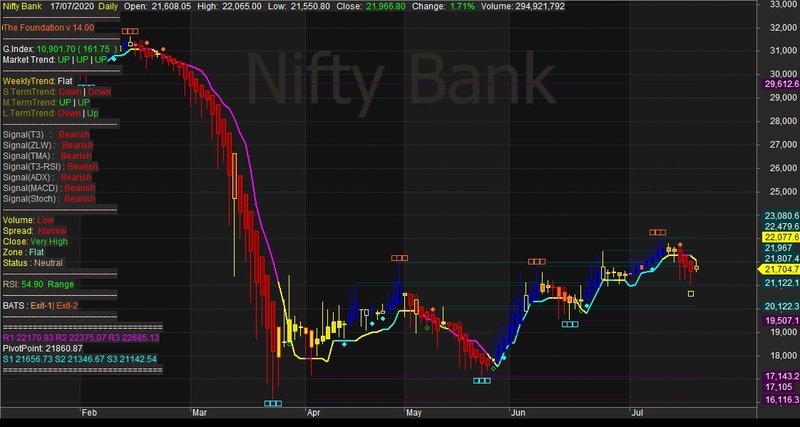Screen dimensions: 800x427
Task: Click the hollow yellow square marker in July
Action: (x=691, y=293)
